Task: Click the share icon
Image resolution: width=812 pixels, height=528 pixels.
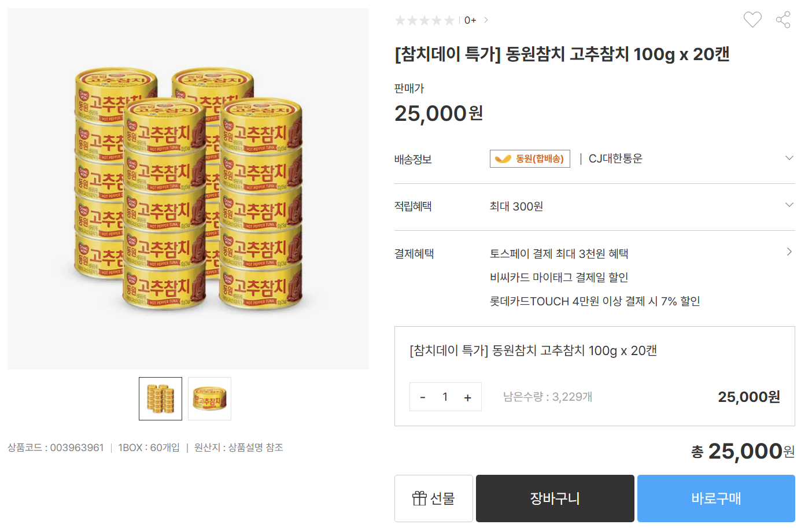Action: [783, 20]
